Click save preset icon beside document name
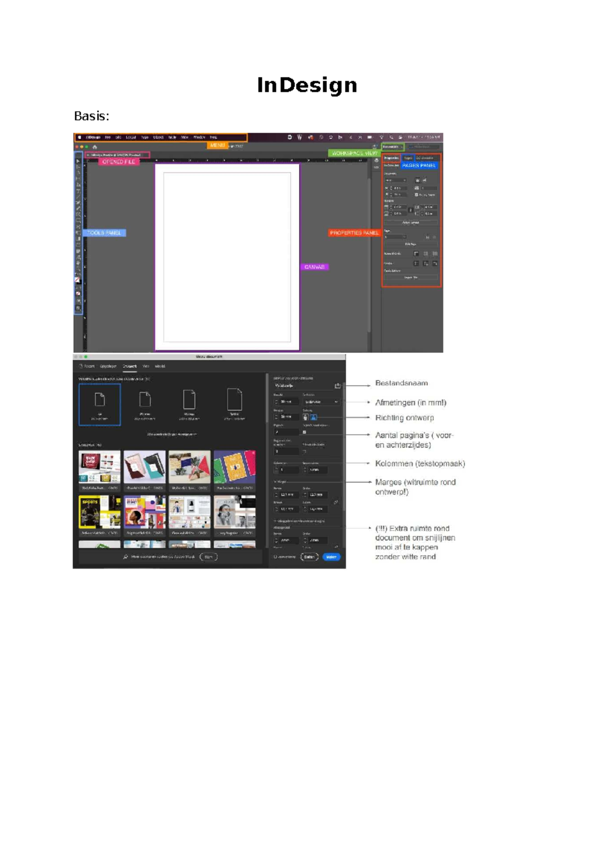614x868 pixels. coord(338,386)
